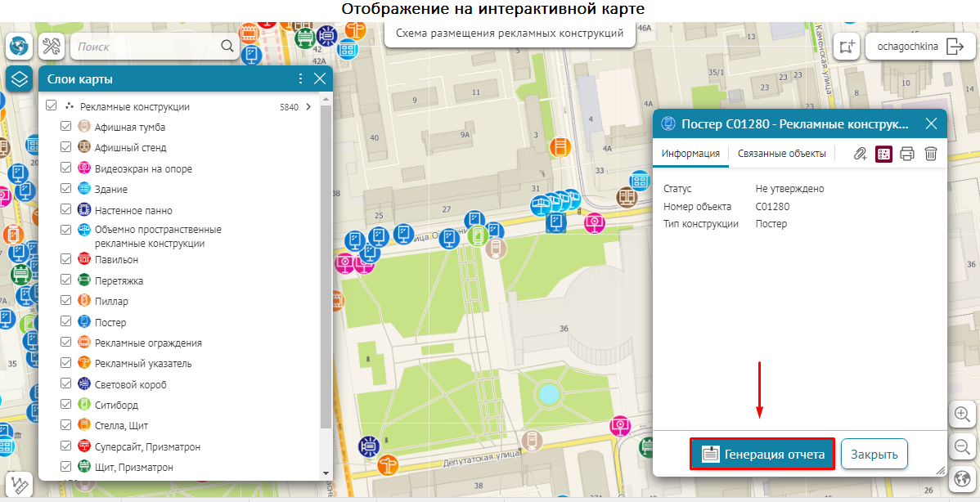Disable the Ситиборд layer checkbox
The image size is (980, 502).
tap(66, 405)
